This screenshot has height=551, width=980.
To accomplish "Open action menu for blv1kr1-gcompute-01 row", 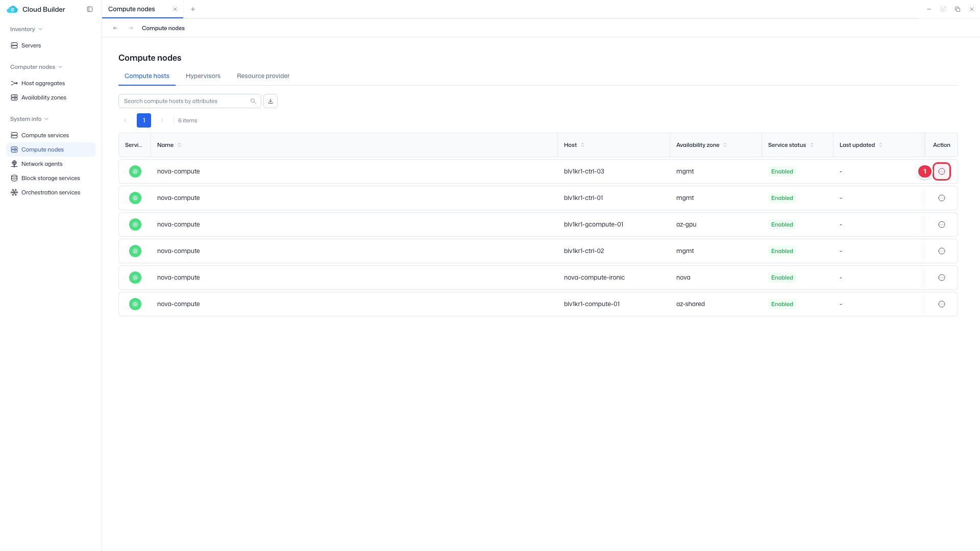I will point(942,224).
